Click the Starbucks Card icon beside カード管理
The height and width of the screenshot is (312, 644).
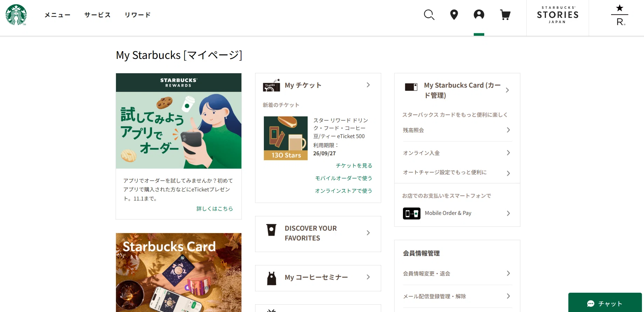[x=411, y=87]
